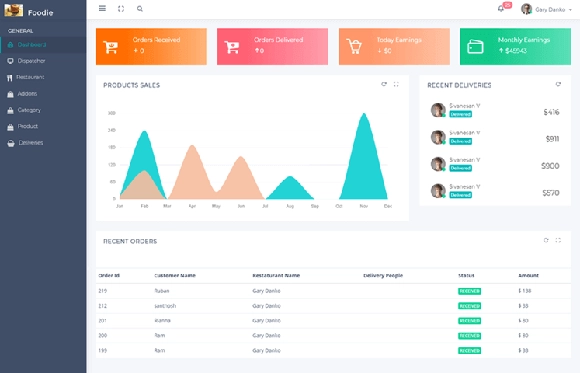Click the Received badge for order 199
Image resolution: width=580 pixels, height=373 pixels.
tap(469, 351)
